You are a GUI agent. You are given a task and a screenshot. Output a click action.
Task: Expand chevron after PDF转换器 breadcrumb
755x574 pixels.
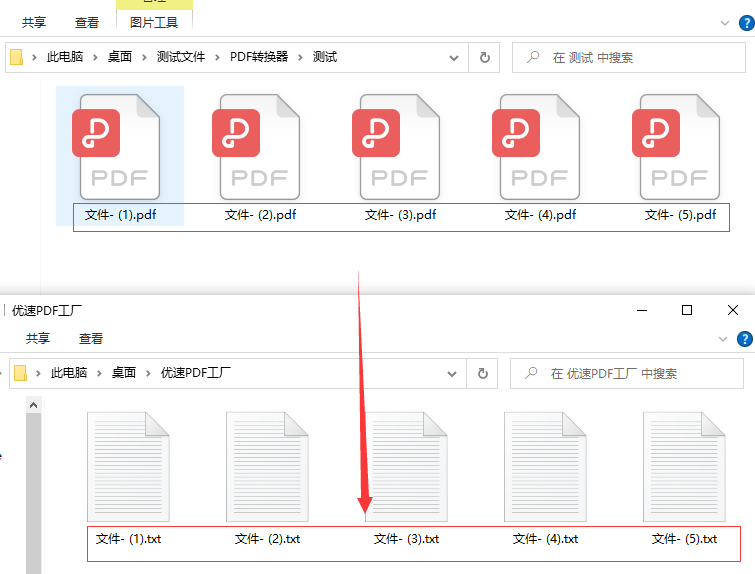pyautogui.click(x=300, y=57)
